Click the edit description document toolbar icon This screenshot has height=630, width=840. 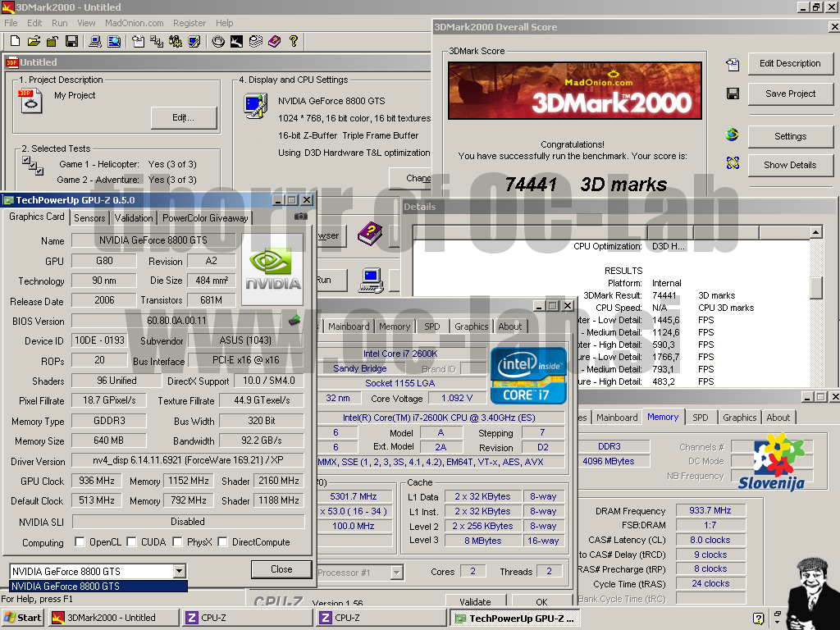[x=138, y=41]
